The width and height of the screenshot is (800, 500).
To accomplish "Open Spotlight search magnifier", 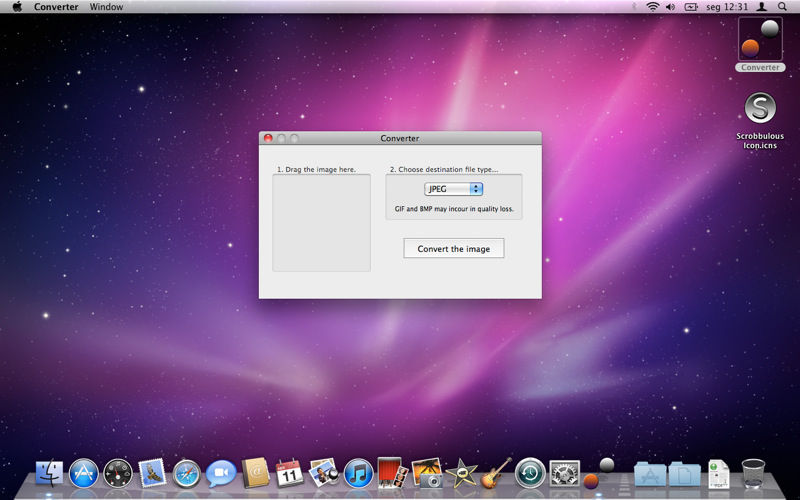I will [x=782, y=7].
